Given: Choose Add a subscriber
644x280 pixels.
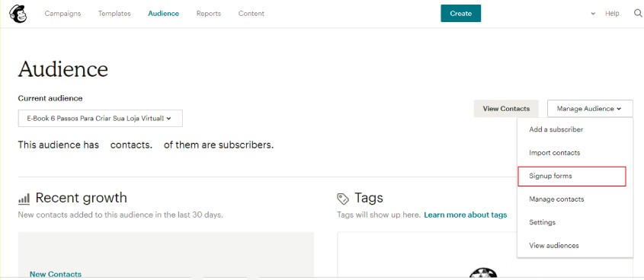Looking at the screenshot, I should 556,129.
